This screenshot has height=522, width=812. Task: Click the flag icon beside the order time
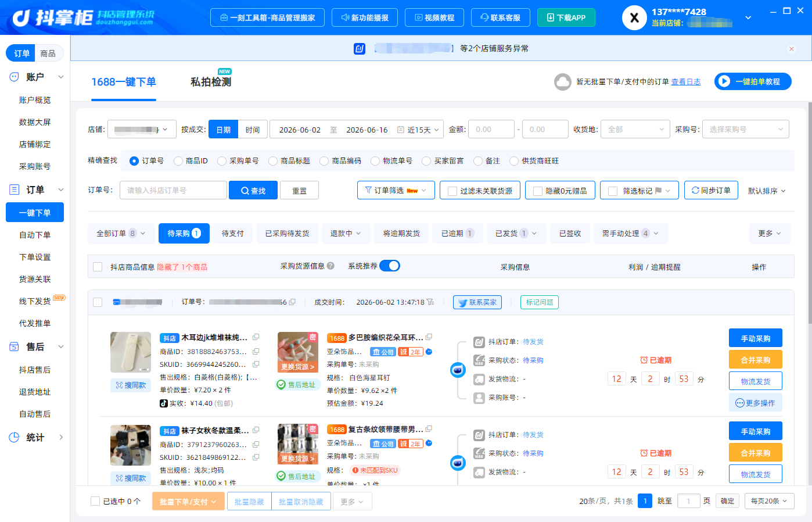tap(430, 302)
